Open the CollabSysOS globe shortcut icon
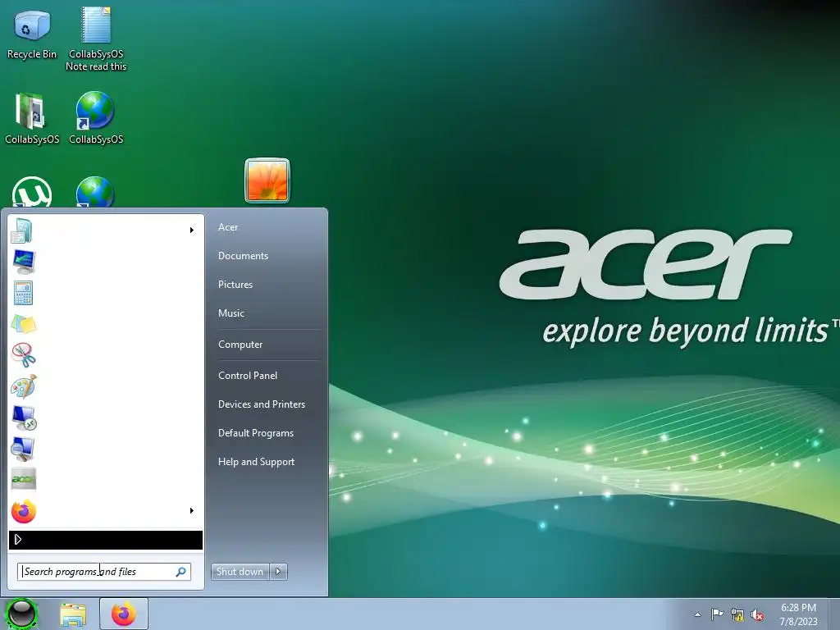 point(96,118)
